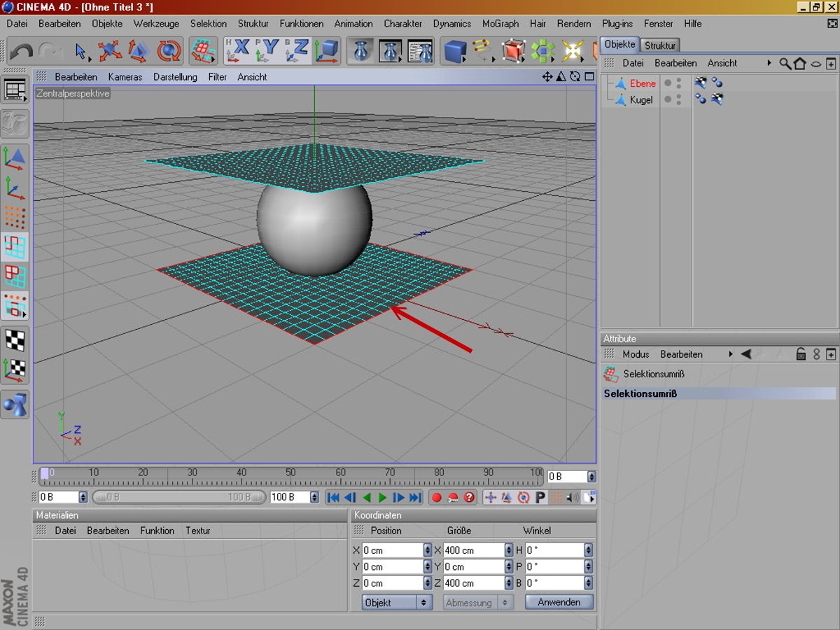Render the active view with the vase icon
Screen dimensions: 840x630
[x=362, y=51]
